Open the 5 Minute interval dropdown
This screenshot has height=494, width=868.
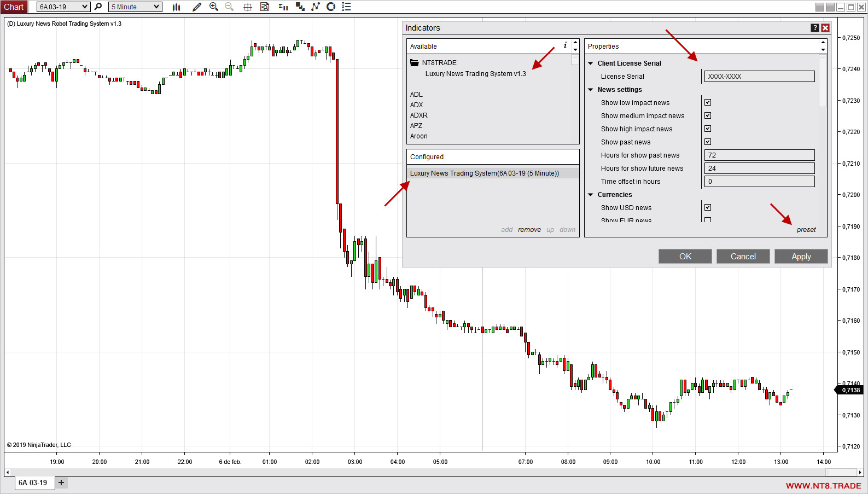tap(135, 7)
